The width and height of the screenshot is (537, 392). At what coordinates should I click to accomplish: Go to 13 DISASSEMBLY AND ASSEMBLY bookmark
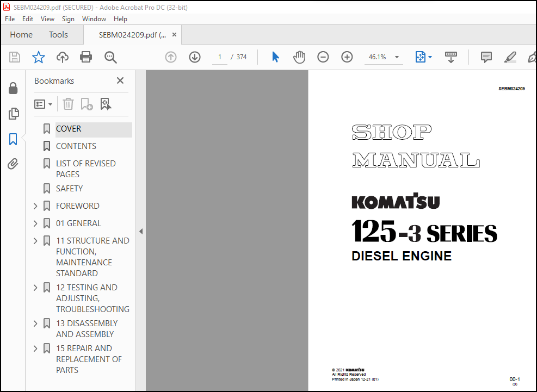(87, 329)
